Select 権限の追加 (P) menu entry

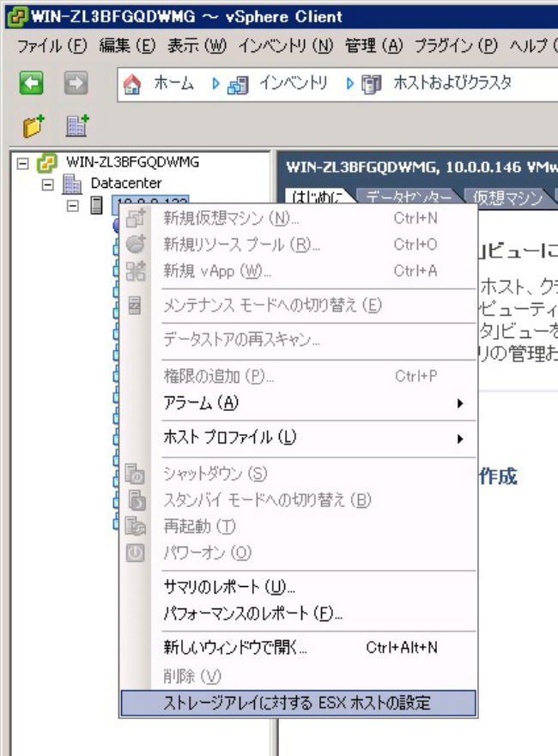coord(298,376)
